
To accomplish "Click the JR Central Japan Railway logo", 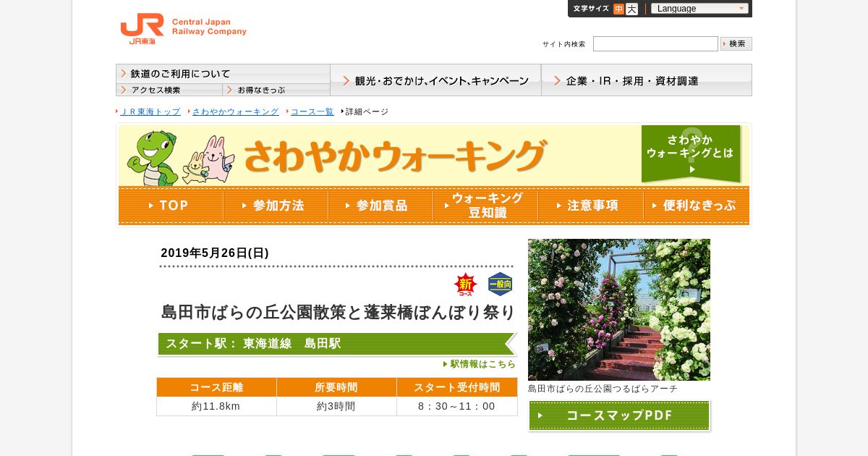I will pyautogui.click(x=183, y=29).
